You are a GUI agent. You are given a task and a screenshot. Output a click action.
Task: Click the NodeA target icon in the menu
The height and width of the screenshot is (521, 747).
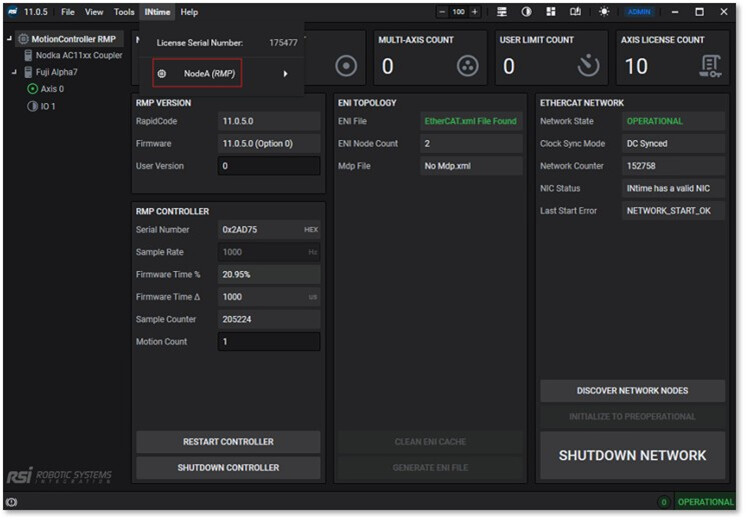pos(162,74)
